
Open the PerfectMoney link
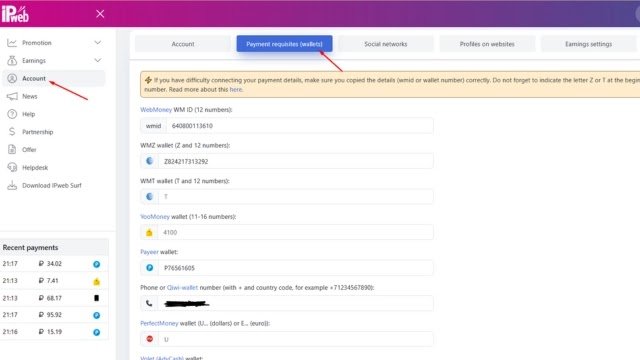coord(159,323)
